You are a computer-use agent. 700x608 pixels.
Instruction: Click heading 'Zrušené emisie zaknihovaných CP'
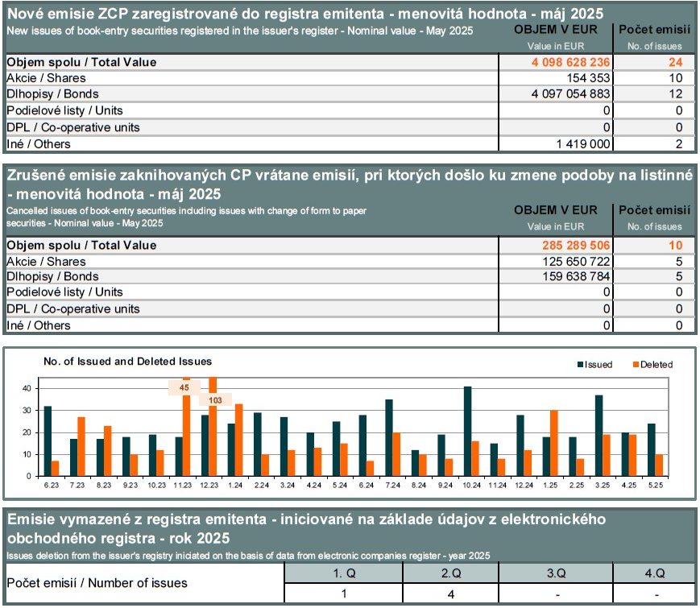click(350, 184)
